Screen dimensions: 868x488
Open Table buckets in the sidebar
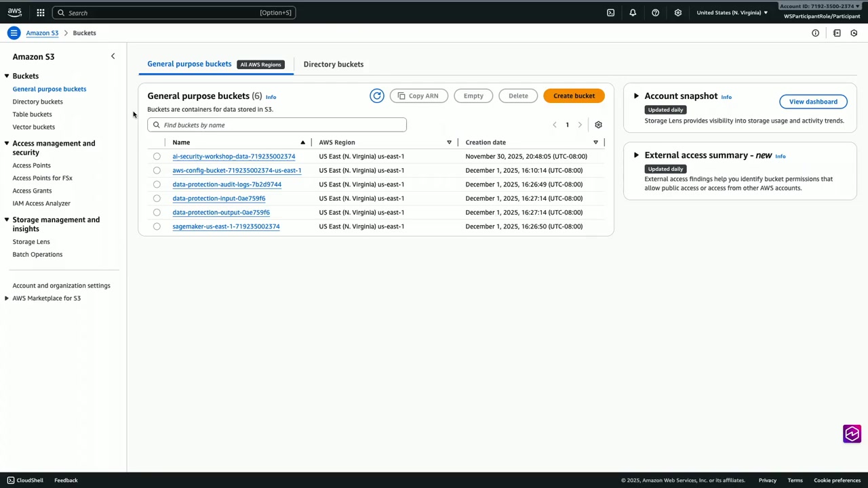coord(32,114)
